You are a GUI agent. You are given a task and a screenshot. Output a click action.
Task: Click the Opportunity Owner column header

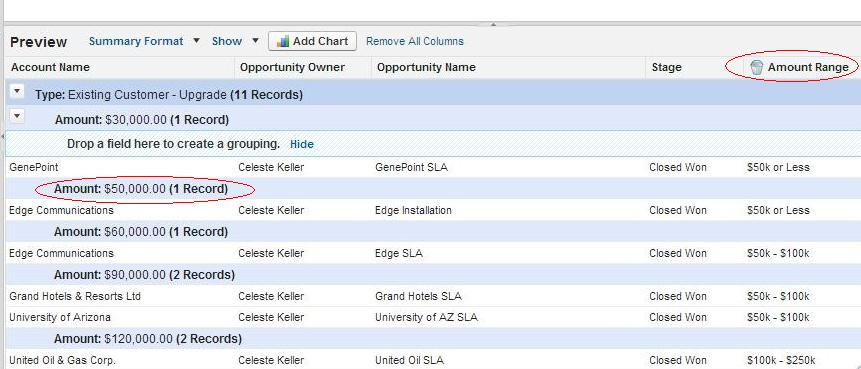(292, 68)
